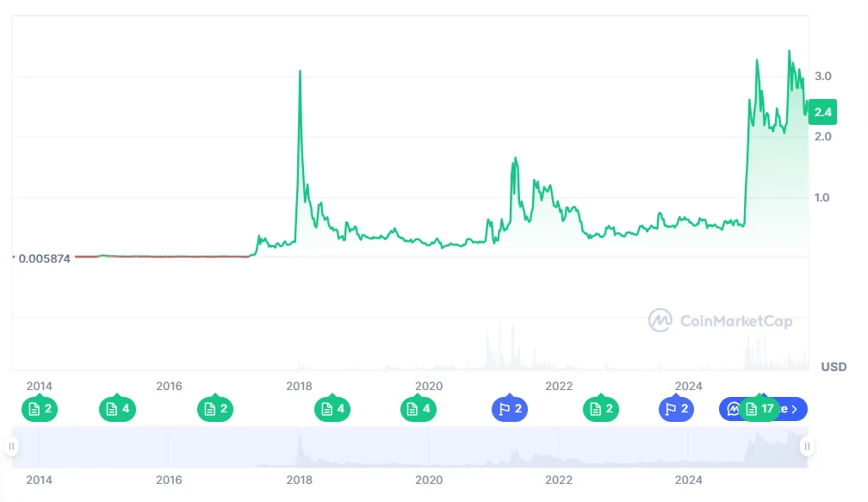Open the 2018 news marker showing 4 events
Image resolution: width=868 pixels, height=502 pixels.
pos(332,409)
